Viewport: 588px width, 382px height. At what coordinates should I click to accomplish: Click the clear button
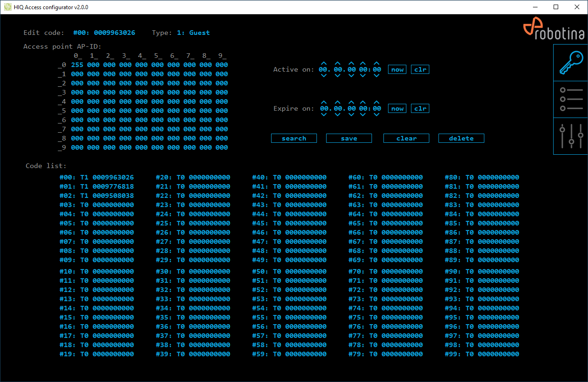[x=406, y=139]
